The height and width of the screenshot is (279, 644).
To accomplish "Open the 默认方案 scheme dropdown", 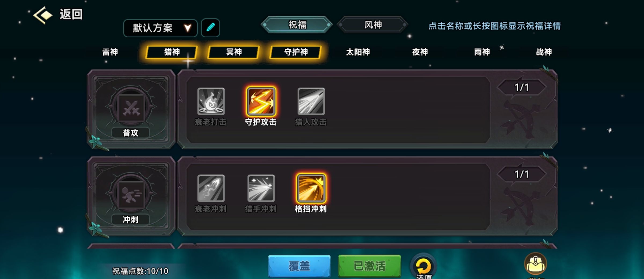I will click(160, 28).
